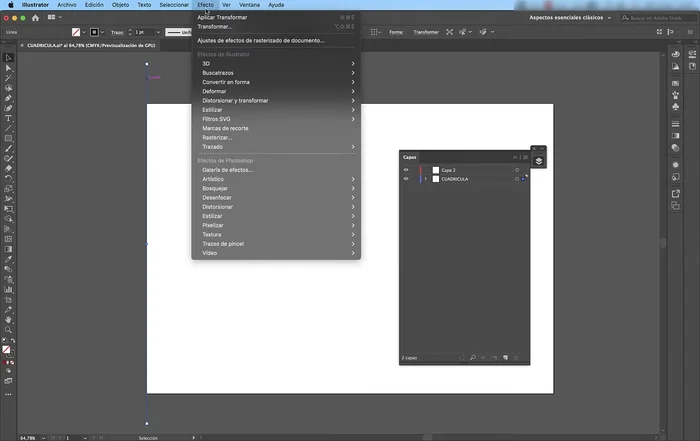Open Aspectos esenciales clásicos workspace dropdown

570,18
